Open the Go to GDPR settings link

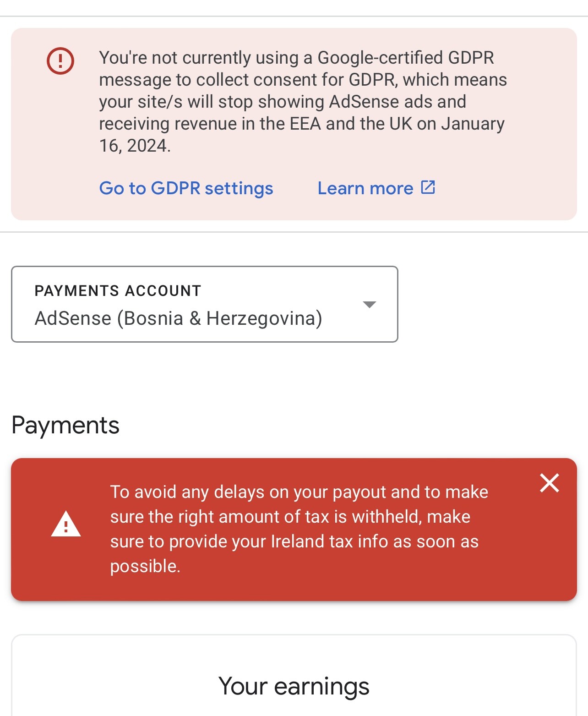point(186,188)
